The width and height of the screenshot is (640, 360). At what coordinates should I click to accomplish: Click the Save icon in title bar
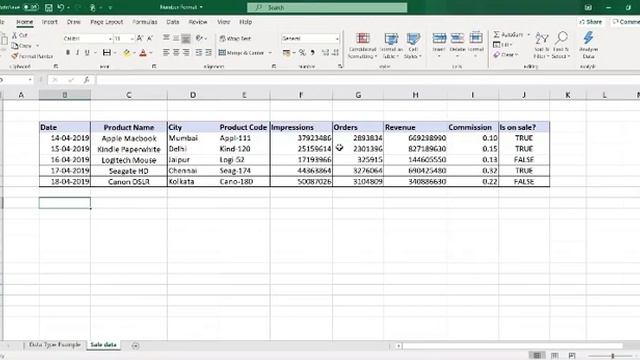(49, 7)
